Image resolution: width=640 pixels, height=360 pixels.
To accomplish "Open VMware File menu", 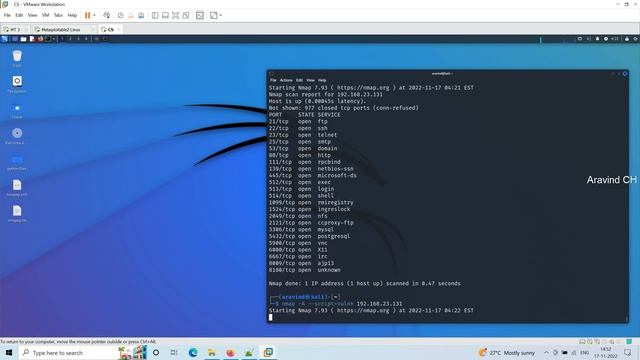I will tap(7, 15).
